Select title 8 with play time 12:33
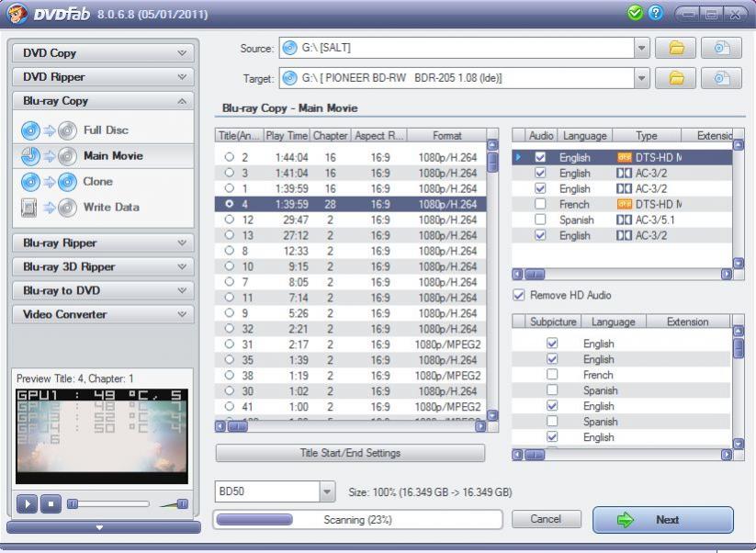756x553 pixels. (x=230, y=251)
